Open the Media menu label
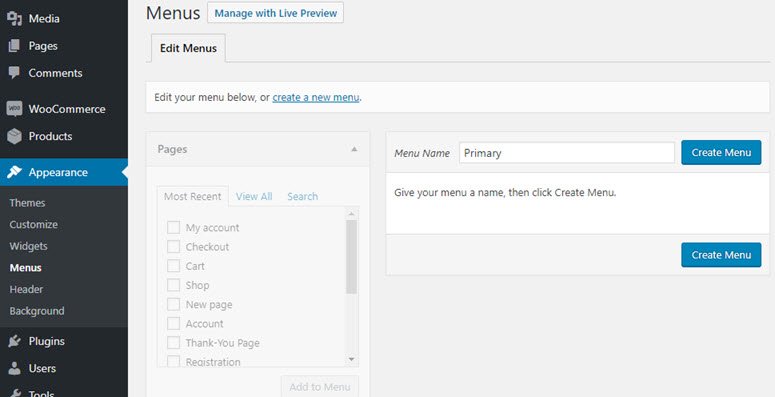The image size is (775, 397). pos(44,19)
